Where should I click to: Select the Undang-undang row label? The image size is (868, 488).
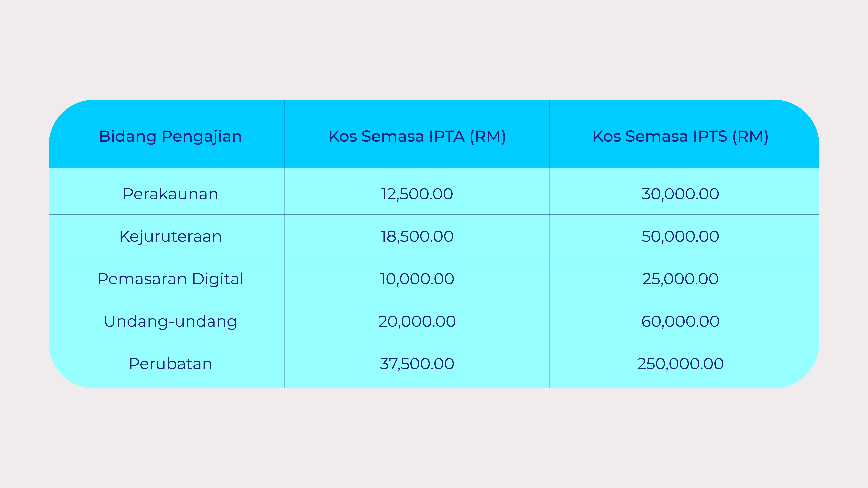point(170,321)
